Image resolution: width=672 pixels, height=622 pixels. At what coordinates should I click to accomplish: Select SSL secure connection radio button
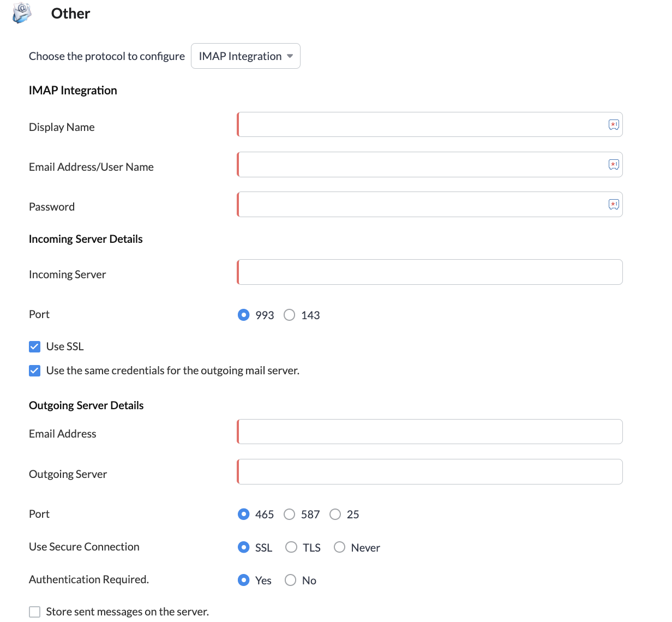click(x=244, y=547)
